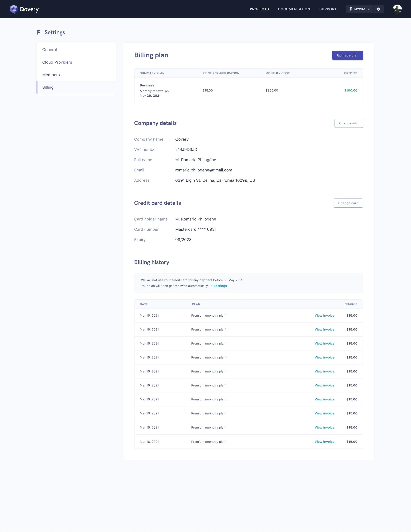411x532 pixels.
Task: Click the Settings heading organization icon
Action: pyautogui.click(x=38, y=32)
